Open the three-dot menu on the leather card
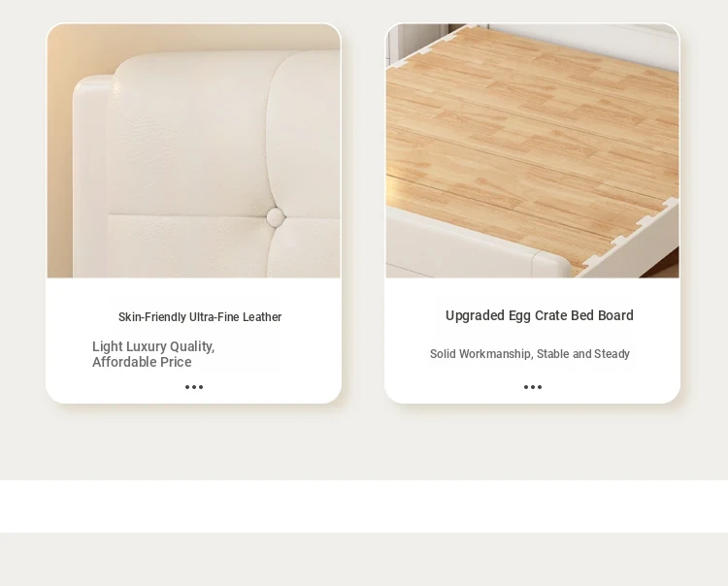The width and height of the screenshot is (728, 586). pyautogui.click(x=194, y=387)
